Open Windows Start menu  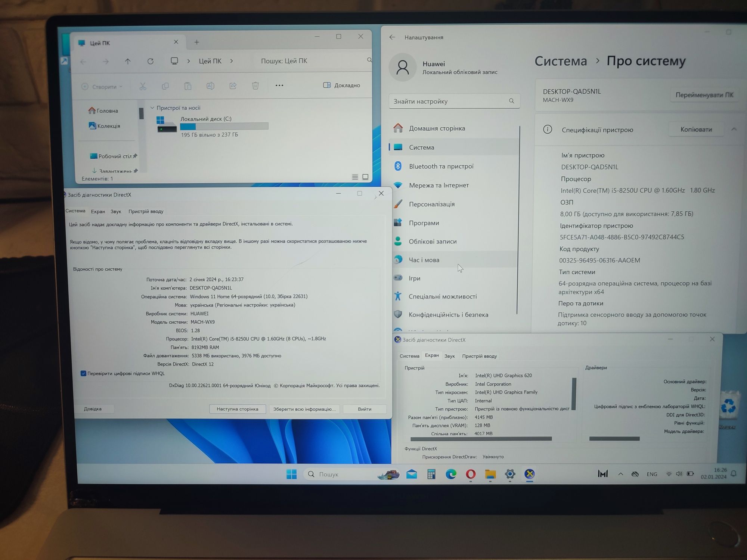[x=291, y=474]
